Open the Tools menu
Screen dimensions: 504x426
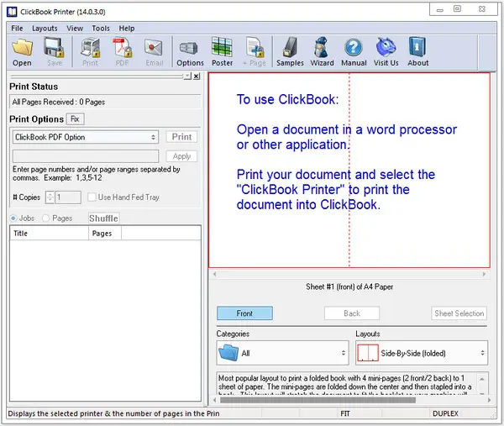tap(101, 29)
